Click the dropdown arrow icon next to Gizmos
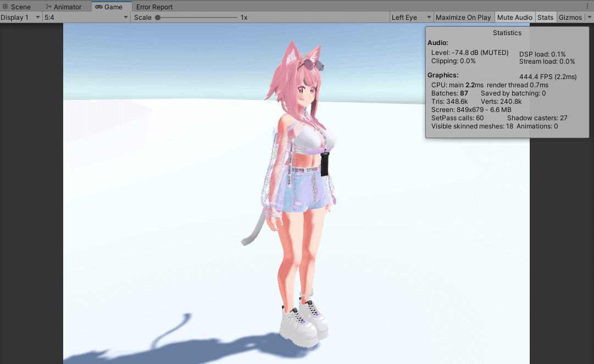Screen dimensions: 594x364 pyautogui.click(x=589, y=17)
